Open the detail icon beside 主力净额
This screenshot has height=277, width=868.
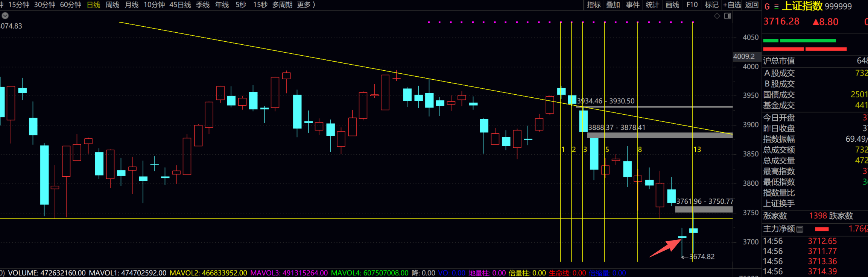pos(800,229)
